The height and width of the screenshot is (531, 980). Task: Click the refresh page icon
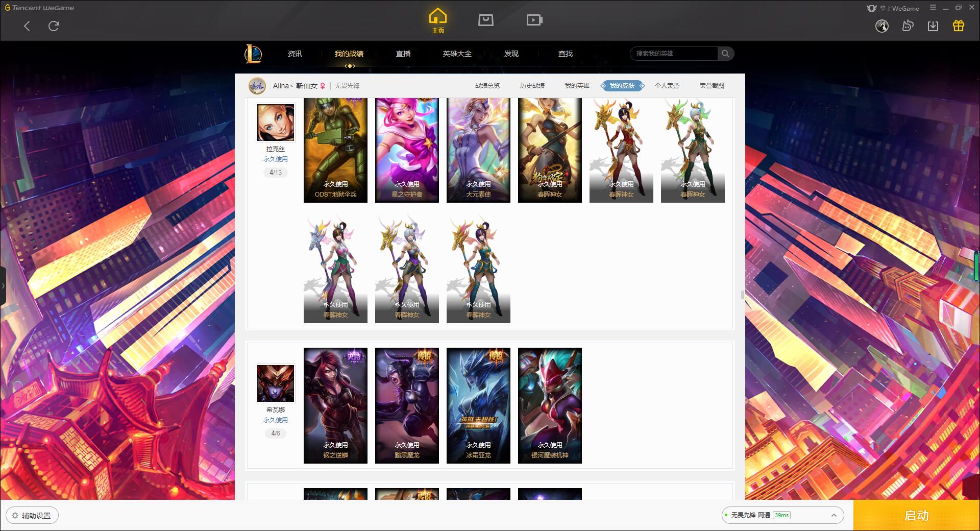click(x=54, y=26)
